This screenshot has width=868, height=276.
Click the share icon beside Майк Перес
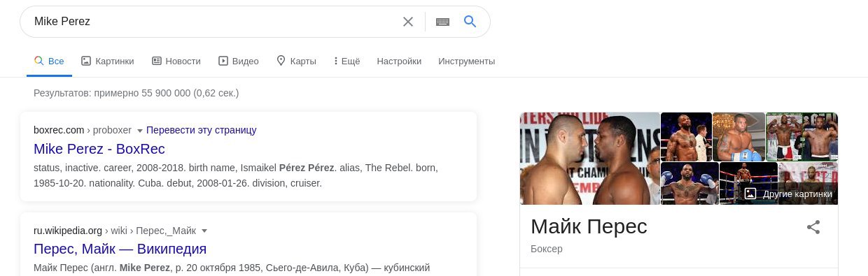tap(813, 227)
